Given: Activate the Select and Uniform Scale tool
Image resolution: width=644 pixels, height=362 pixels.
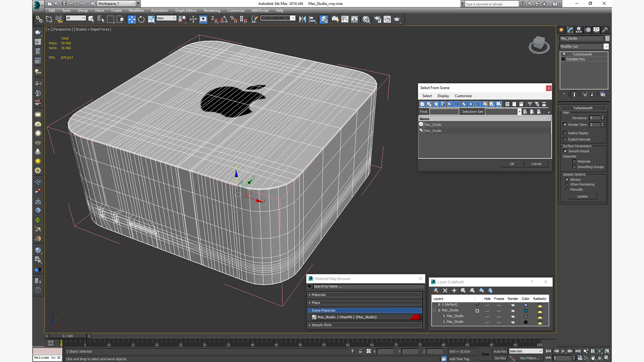Looking at the screenshot, I should click(151, 19).
